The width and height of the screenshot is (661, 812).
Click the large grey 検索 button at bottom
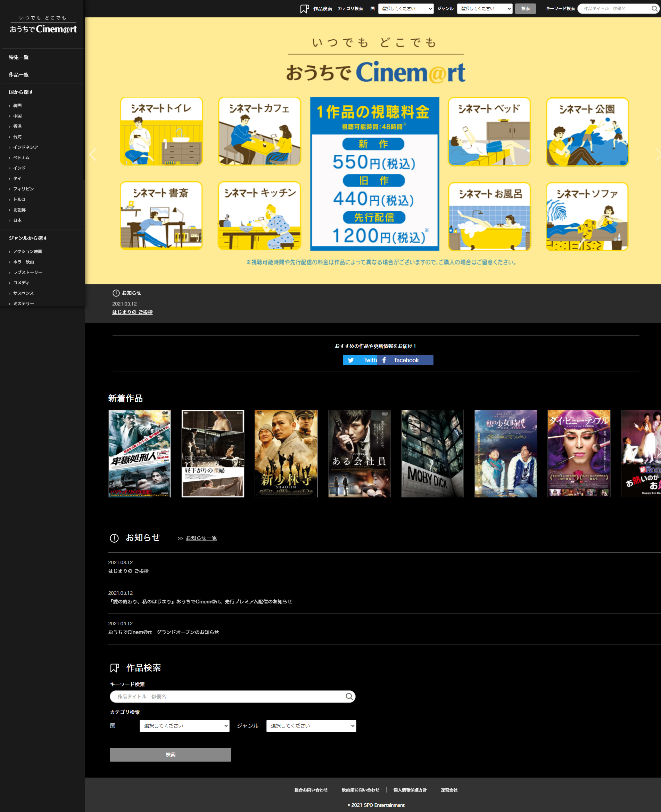[x=170, y=754]
